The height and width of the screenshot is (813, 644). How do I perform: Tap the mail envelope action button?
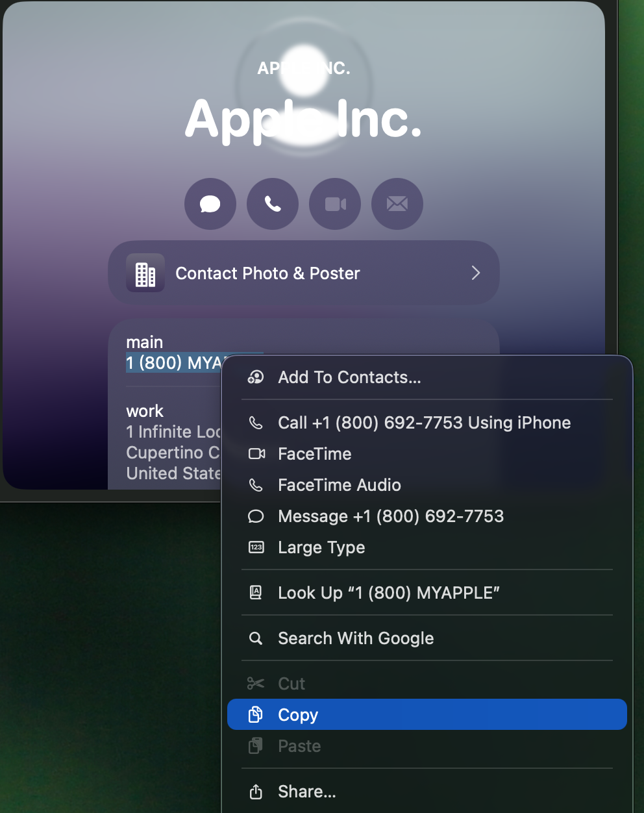[x=397, y=204]
